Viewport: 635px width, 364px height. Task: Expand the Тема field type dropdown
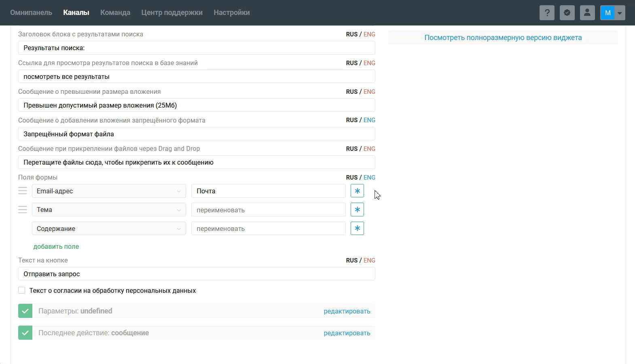click(108, 210)
